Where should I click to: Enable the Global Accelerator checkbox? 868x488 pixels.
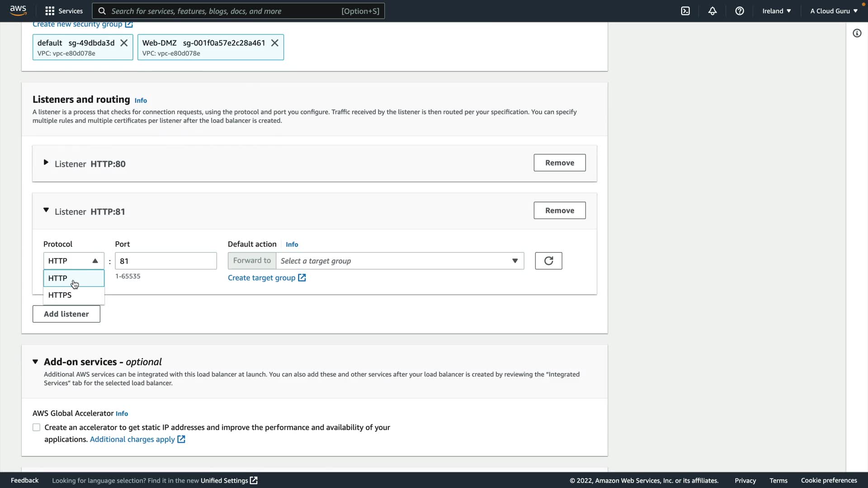37,427
